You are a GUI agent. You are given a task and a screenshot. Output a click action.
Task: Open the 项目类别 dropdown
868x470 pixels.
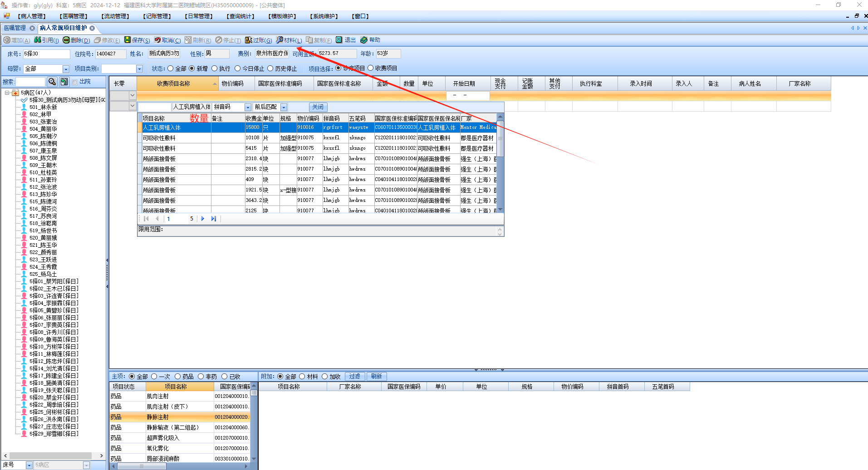tap(139, 69)
